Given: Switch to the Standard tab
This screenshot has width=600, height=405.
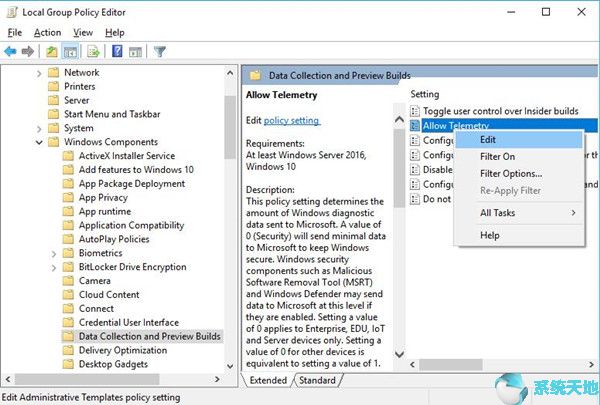Looking at the screenshot, I should 317,380.
